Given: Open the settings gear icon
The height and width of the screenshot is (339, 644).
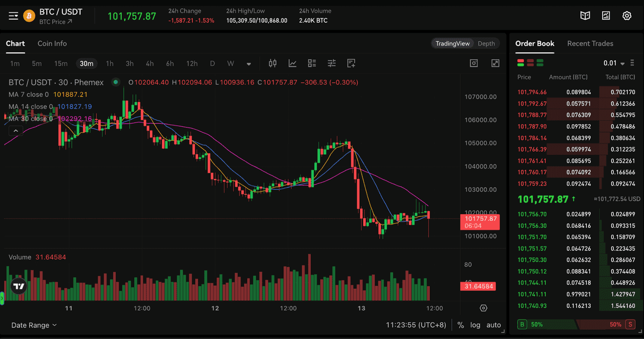Looking at the screenshot, I should [627, 16].
